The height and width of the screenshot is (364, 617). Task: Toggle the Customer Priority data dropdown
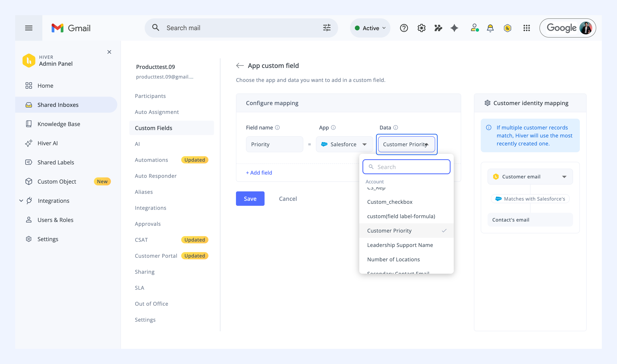point(407,144)
